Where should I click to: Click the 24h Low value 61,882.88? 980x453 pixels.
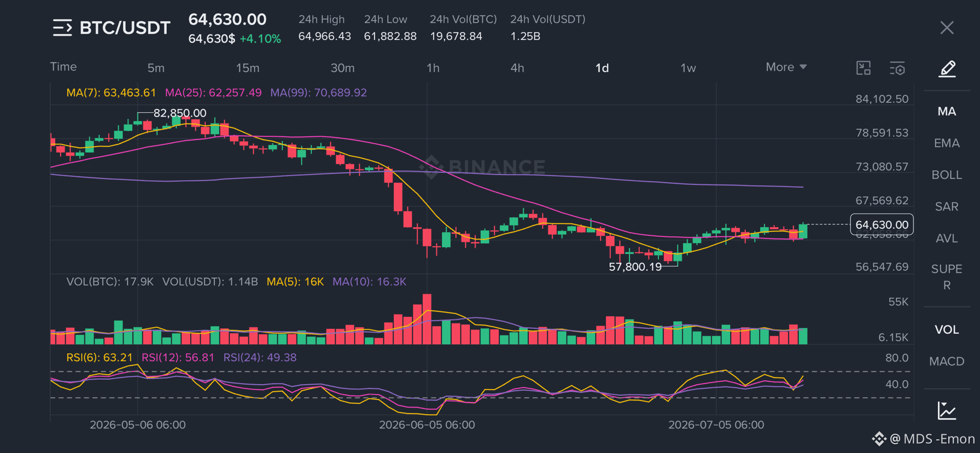(390, 36)
